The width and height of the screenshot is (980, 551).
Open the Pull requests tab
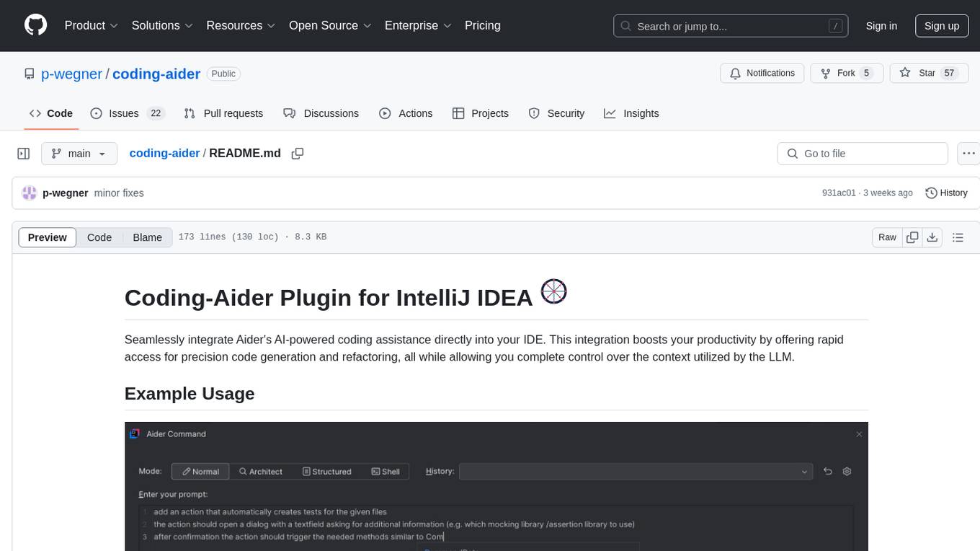tap(223, 113)
